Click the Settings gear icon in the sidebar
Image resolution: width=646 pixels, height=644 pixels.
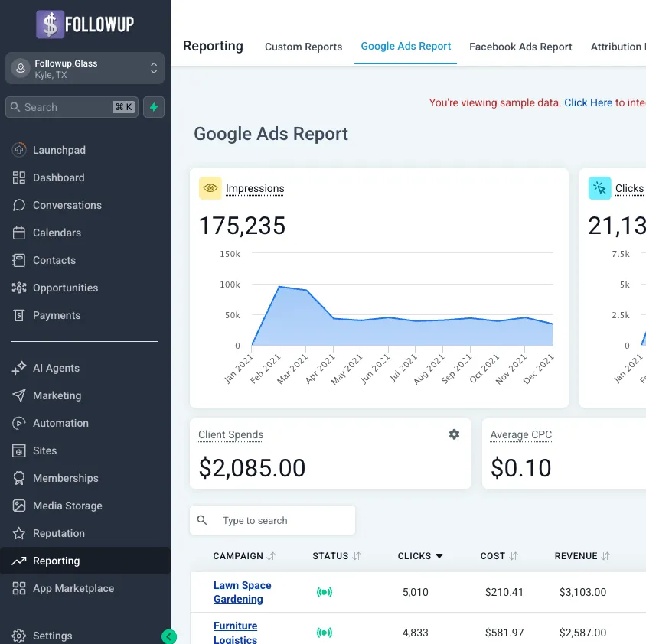tap(19, 636)
